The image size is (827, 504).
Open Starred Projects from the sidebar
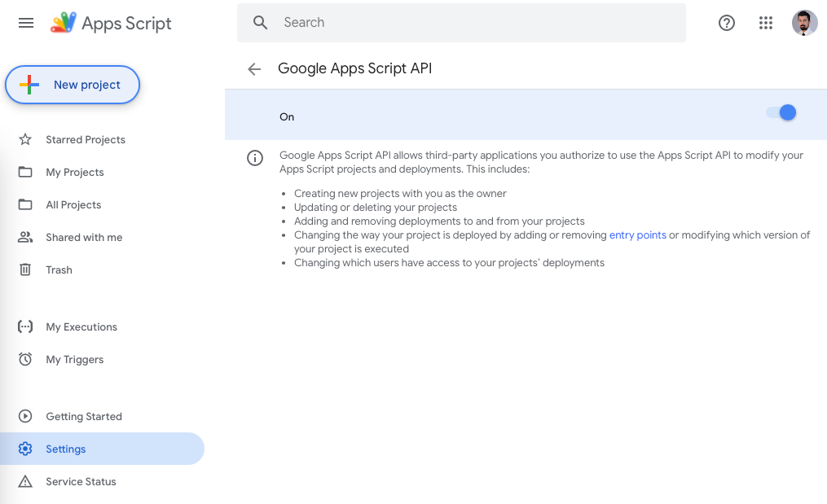tap(85, 139)
